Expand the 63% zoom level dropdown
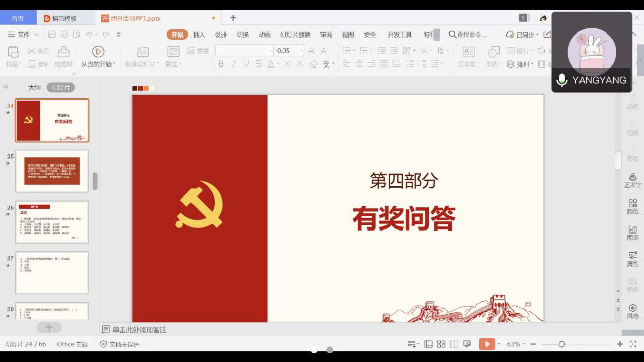This screenshot has height=362, width=644. [523, 344]
